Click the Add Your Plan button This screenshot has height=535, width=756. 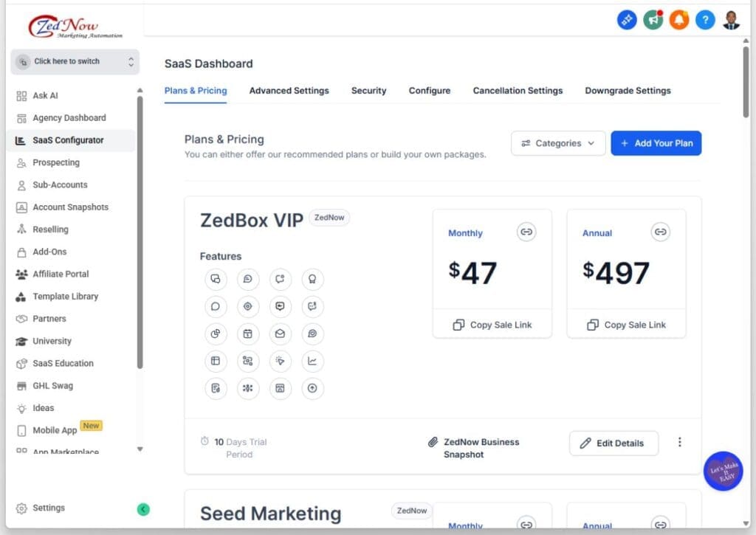(x=656, y=143)
